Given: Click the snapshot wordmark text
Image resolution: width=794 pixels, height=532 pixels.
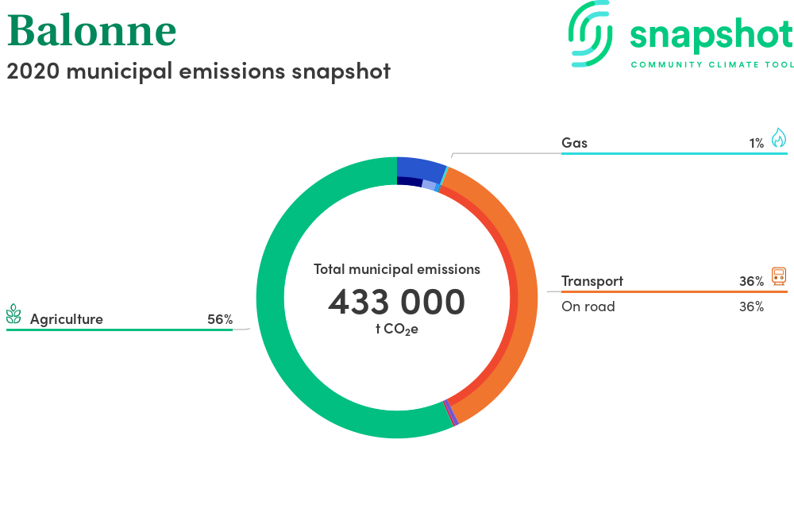Looking at the screenshot, I should 711,36.
